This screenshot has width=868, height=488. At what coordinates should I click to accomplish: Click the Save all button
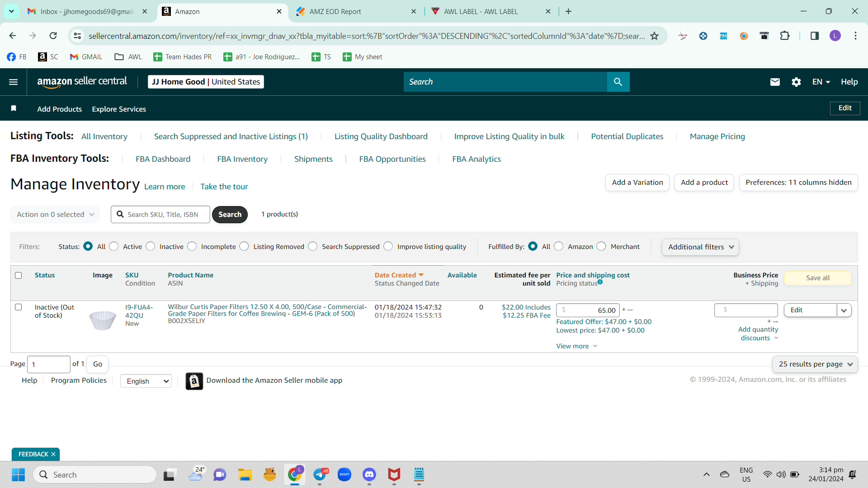(818, 278)
